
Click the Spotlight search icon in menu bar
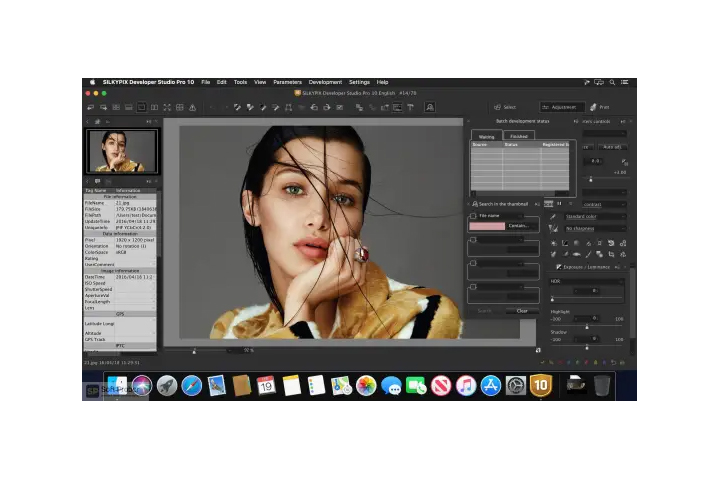[612, 82]
